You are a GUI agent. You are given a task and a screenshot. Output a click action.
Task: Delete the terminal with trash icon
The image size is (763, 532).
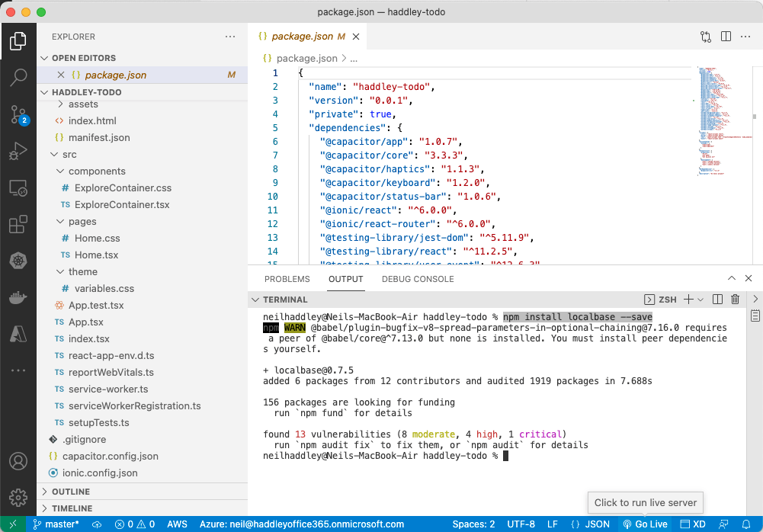736,300
